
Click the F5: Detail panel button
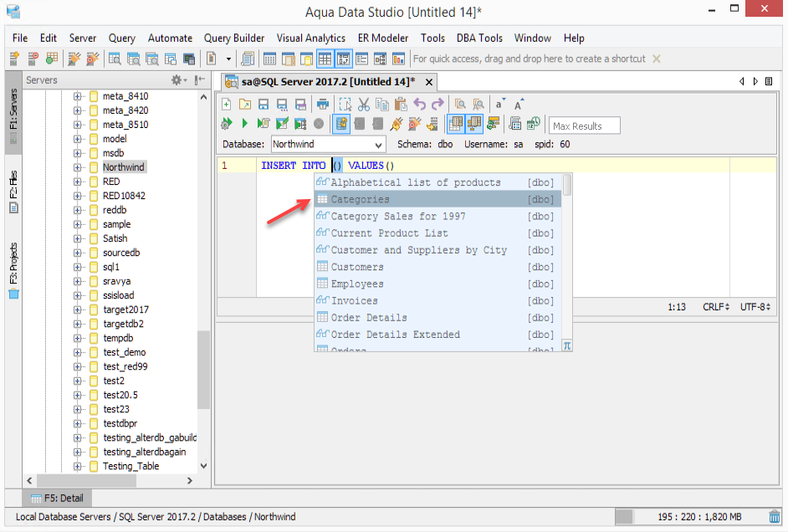(57, 498)
